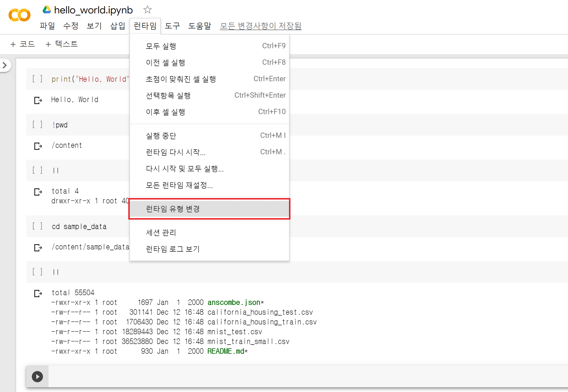Open the 파일 menu
568x392 pixels.
point(47,26)
